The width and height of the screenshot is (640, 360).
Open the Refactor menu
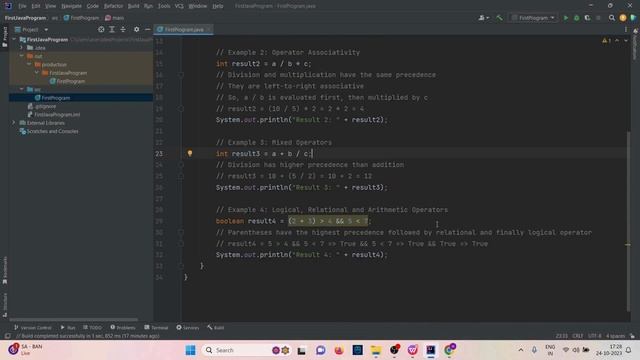point(113,6)
